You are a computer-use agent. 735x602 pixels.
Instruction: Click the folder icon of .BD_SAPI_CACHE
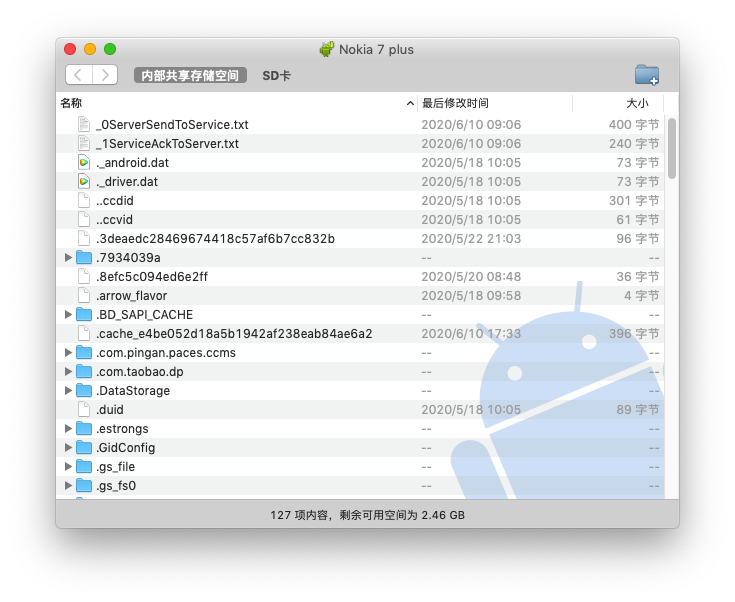pyautogui.click(x=84, y=315)
